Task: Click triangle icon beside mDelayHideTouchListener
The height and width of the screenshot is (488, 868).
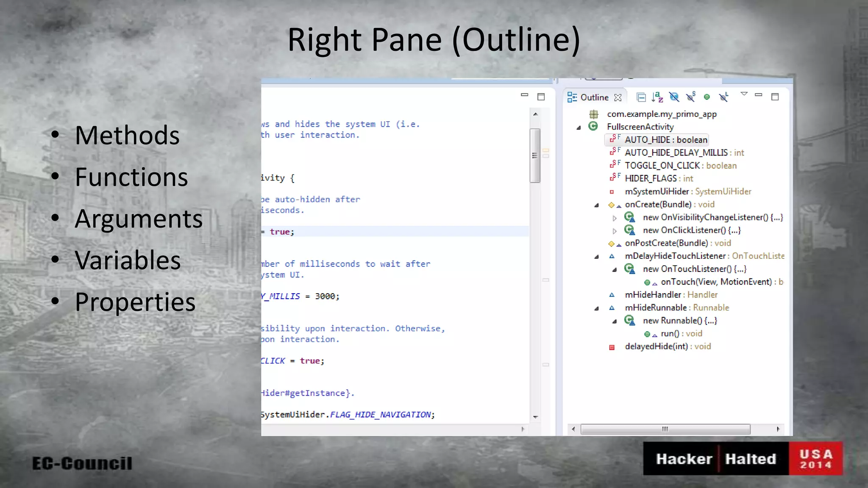Action: [612, 256]
